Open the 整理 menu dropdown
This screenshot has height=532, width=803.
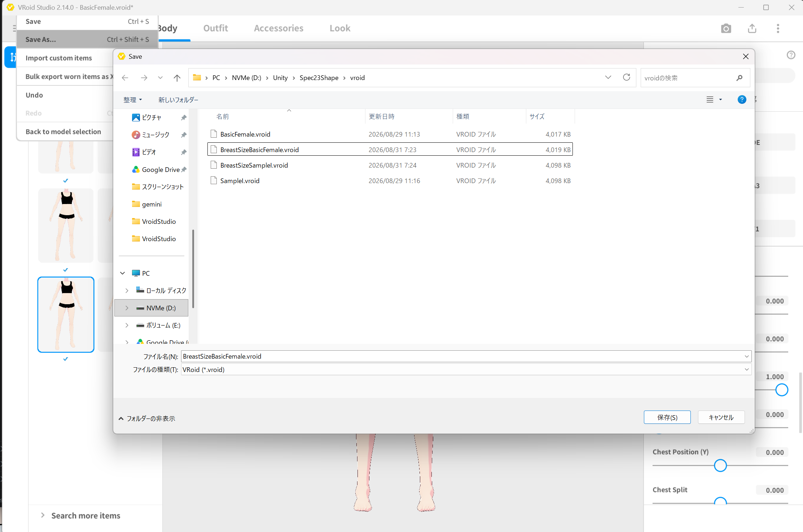click(132, 100)
